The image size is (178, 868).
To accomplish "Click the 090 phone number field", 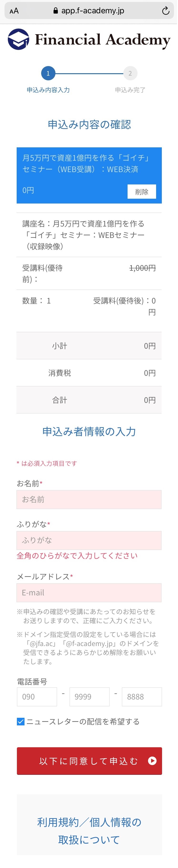I will tap(37, 697).
